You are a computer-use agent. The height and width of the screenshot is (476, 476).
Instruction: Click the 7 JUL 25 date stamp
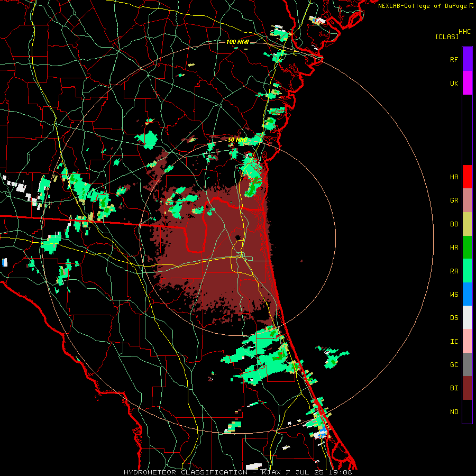click(306, 472)
